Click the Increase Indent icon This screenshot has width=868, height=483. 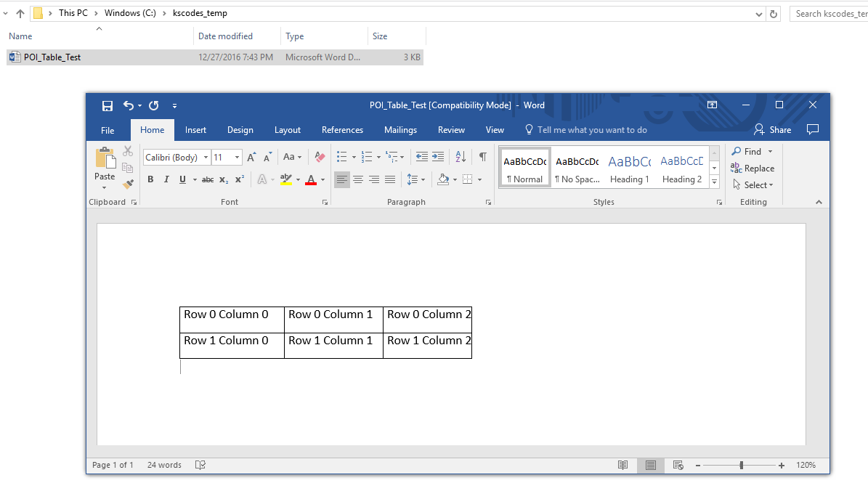pyautogui.click(x=438, y=157)
